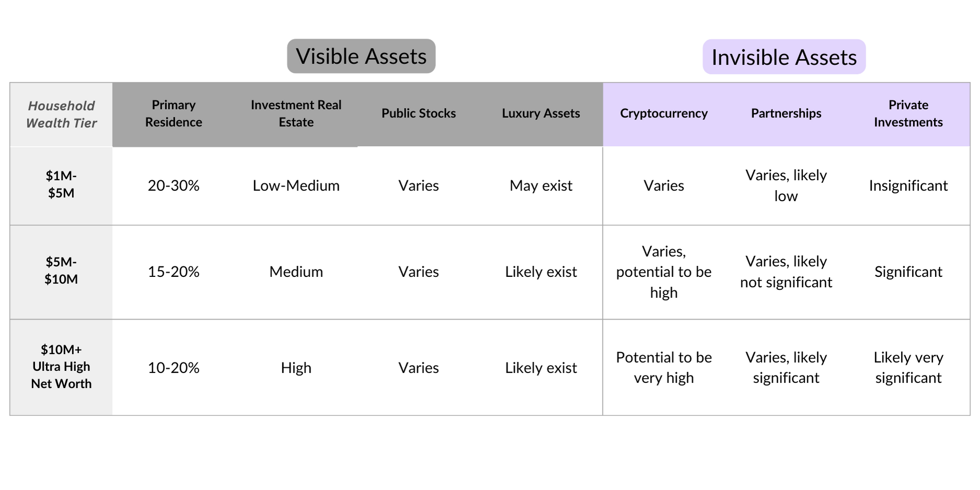Select the Private Investments column header
Screen dimensions: 980x490
tap(908, 113)
